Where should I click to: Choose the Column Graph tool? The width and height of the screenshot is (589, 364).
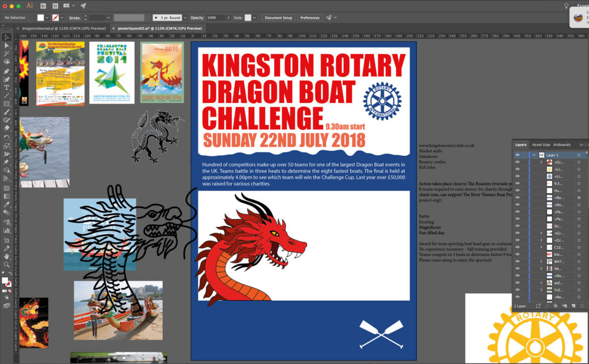click(6, 230)
